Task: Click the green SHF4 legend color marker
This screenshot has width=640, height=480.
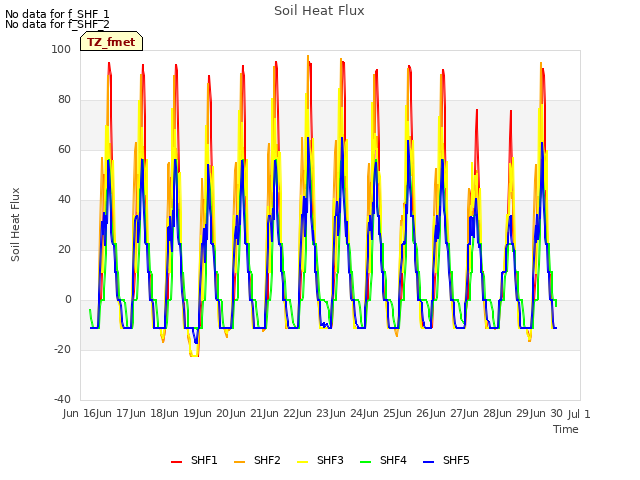Action: point(366,462)
